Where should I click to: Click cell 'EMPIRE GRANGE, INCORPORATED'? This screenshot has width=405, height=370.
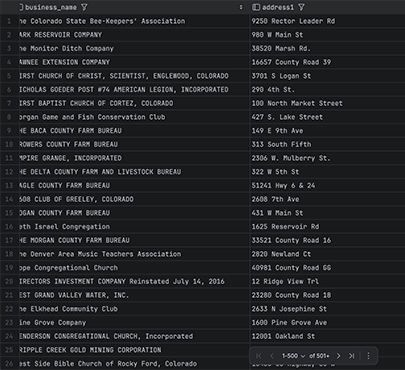134,158
